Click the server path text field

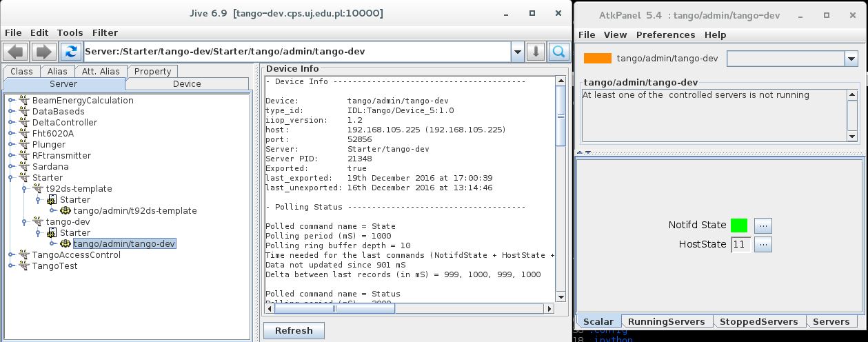(x=297, y=51)
